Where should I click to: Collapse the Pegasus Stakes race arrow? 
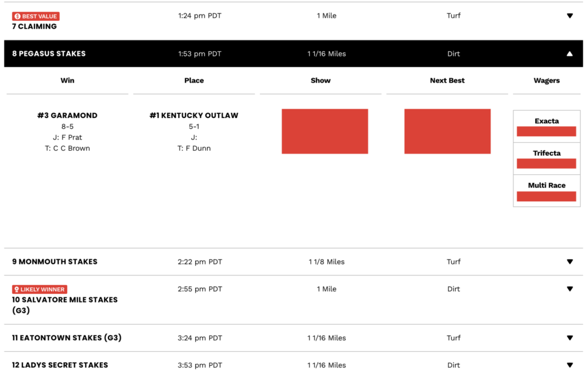point(570,53)
